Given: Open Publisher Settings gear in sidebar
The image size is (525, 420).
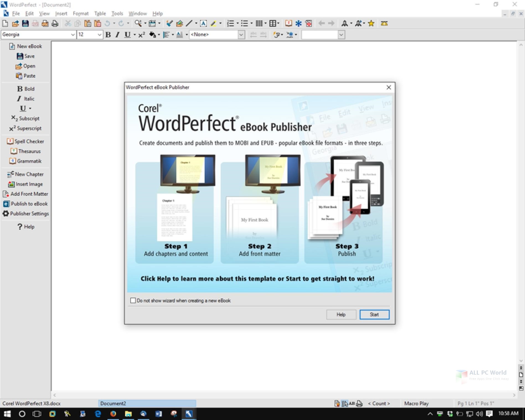Looking at the screenshot, I should pyautogui.click(x=6, y=213).
